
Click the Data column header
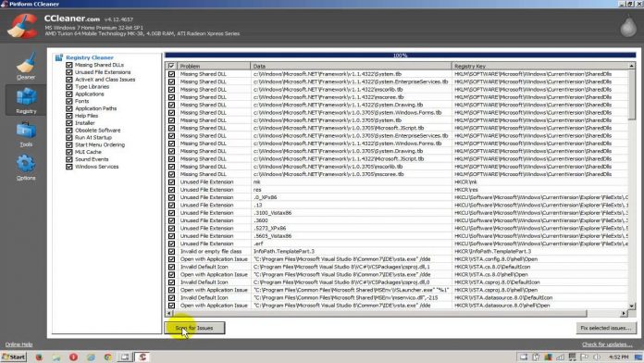351,66
